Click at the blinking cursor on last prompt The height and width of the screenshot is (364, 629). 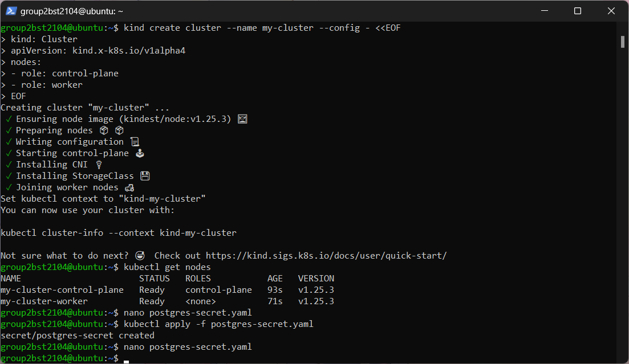click(127, 359)
